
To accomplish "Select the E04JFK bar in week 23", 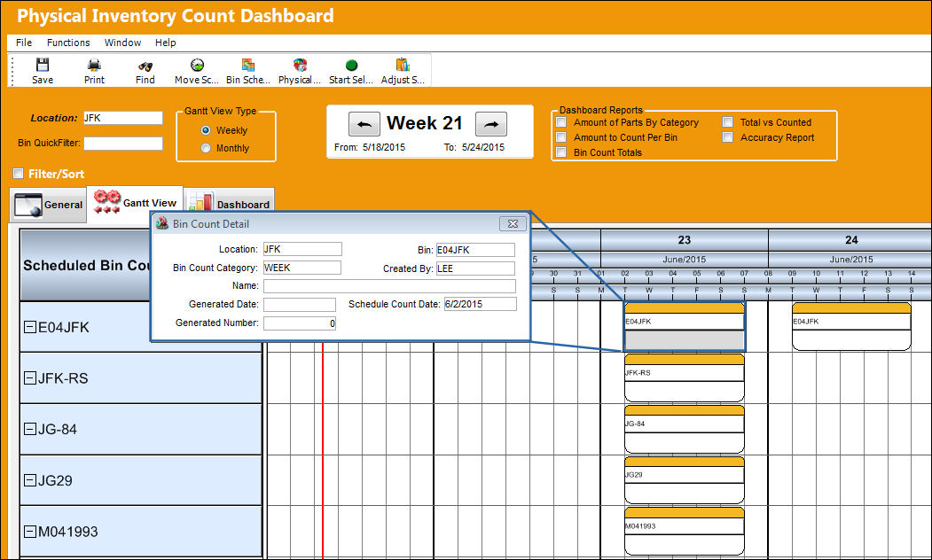I will pyautogui.click(x=684, y=326).
